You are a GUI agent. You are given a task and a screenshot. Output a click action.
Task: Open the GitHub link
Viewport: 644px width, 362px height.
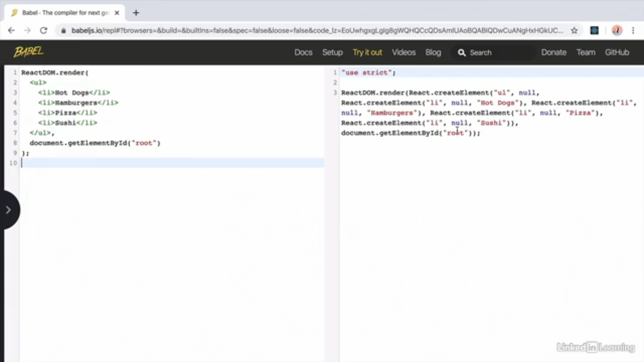[x=617, y=52]
